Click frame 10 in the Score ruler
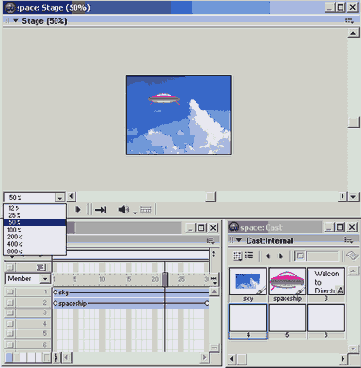The width and height of the screenshot is (361, 368). coord(102,279)
